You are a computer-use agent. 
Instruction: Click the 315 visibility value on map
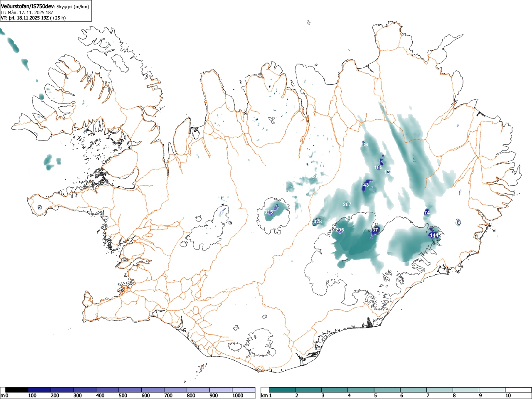269,212
